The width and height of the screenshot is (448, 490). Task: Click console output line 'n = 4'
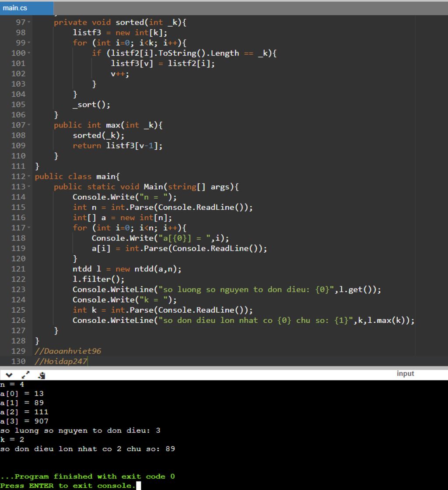click(12, 384)
